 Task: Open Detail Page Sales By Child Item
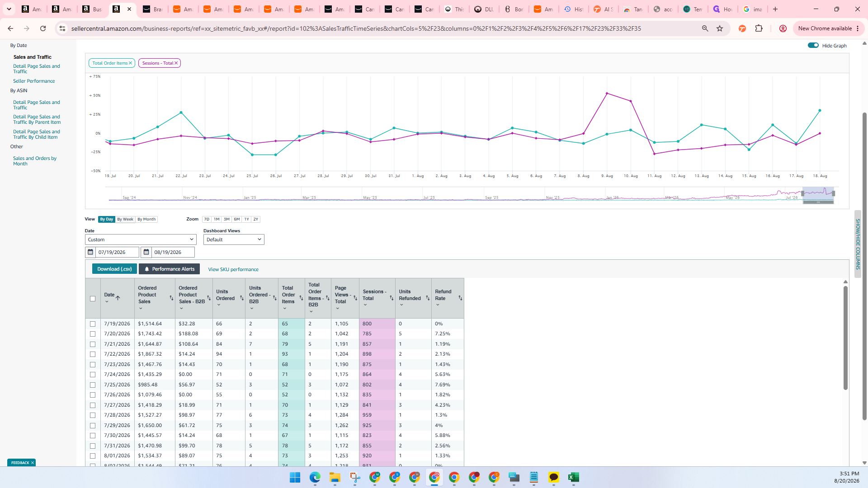(37, 135)
